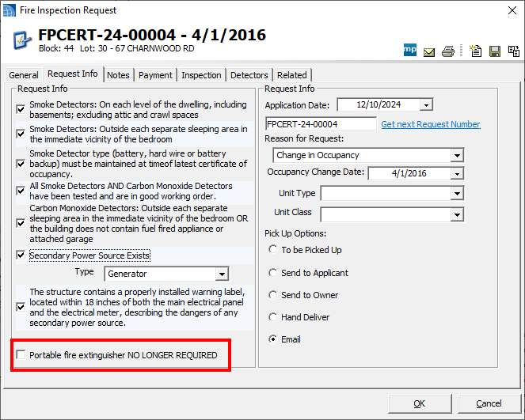Toggle smoke detectors outside sleeping area checkbox

[21, 134]
